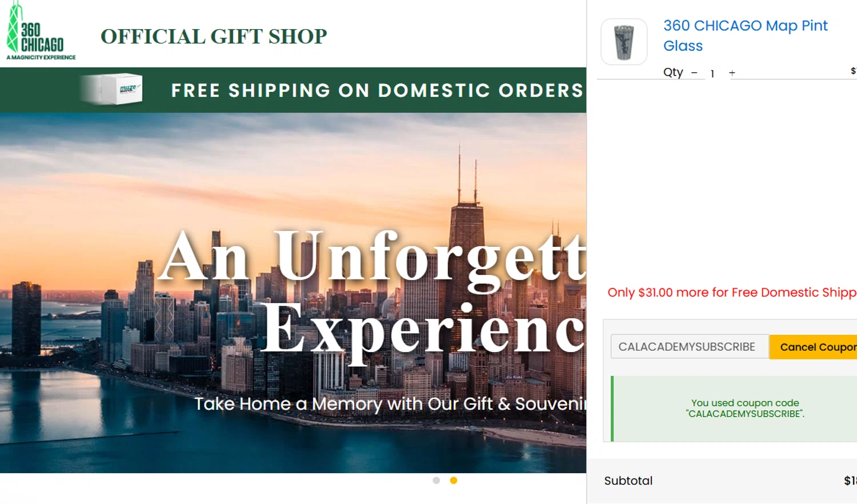Click the Qty label beside the stepper
857x504 pixels.
(673, 72)
